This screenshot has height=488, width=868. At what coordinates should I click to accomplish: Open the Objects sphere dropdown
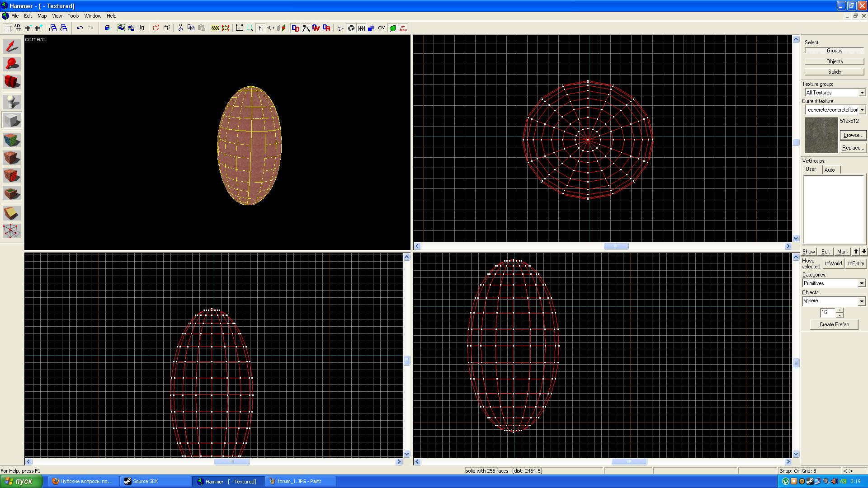coord(861,301)
